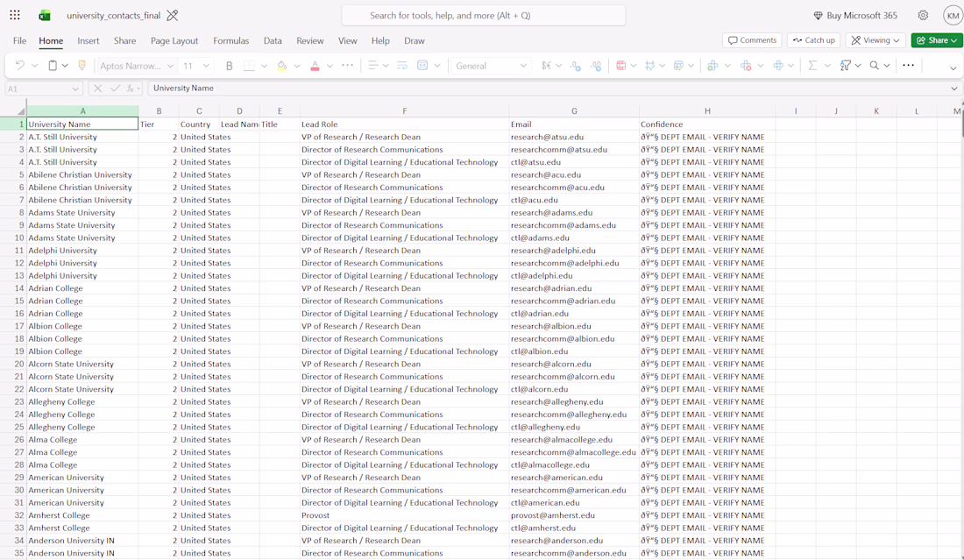Image resolution: width=964 pixels, height=560 pixels.
Task: Open the app launcher grid icon
Action: pyautogui.click(x=15, y=16)
